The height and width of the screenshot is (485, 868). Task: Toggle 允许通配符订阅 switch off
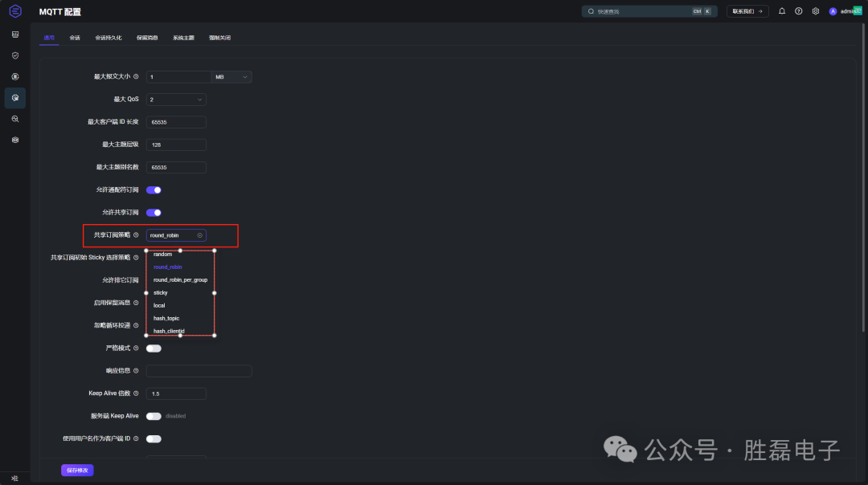(x=154, y=190)
